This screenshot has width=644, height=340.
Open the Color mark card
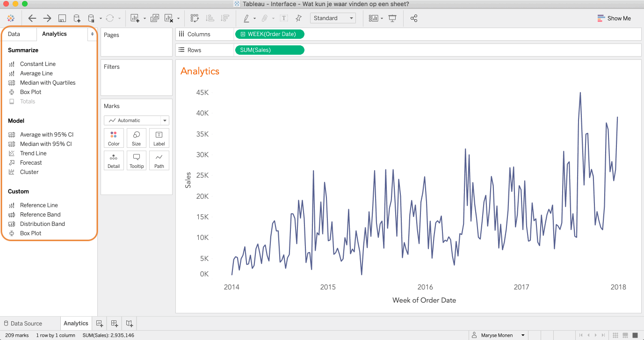(x=114, y=138)
